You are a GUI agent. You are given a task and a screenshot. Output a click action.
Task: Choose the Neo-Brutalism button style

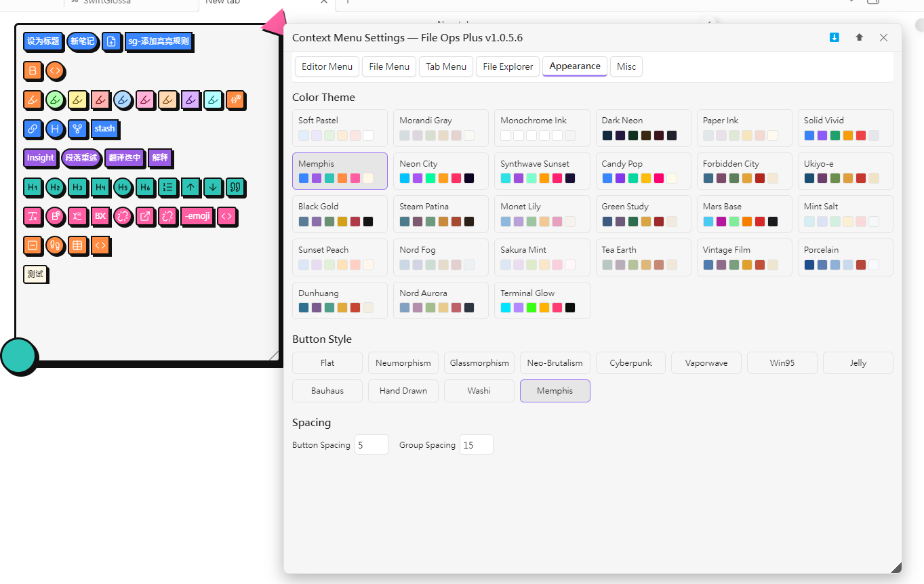(555, 362)
